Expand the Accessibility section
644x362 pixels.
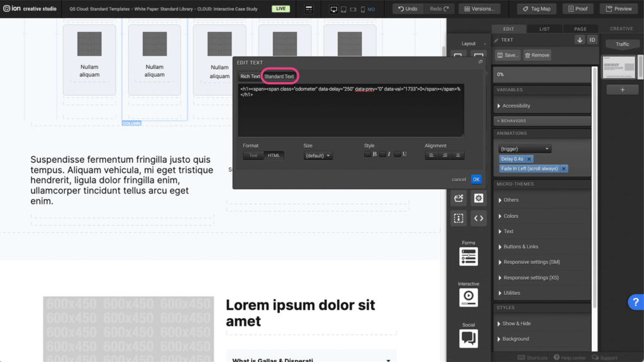[x=516, y=106]
